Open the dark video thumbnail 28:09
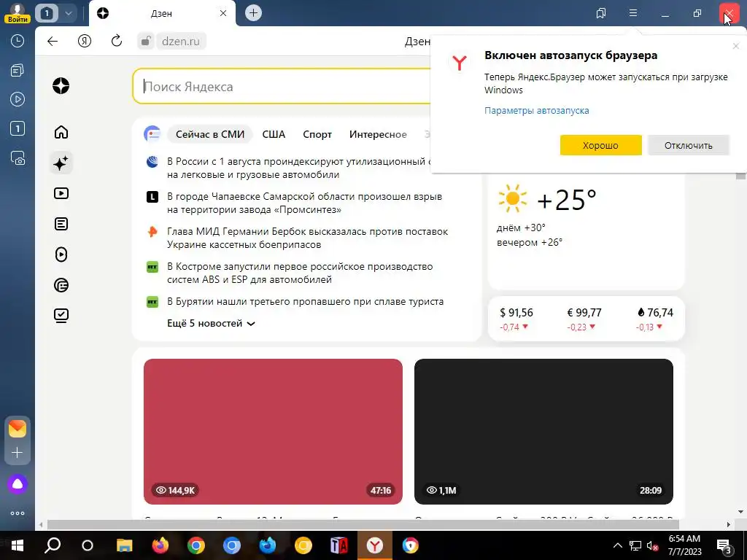This screenshot has width=747, height=560. 543,432
